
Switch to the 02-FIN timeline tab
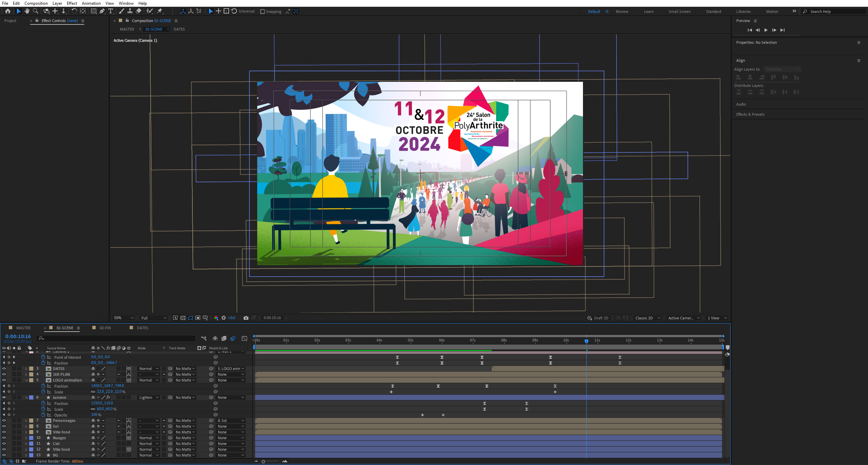pyautogui.click(x=105, y=328)
